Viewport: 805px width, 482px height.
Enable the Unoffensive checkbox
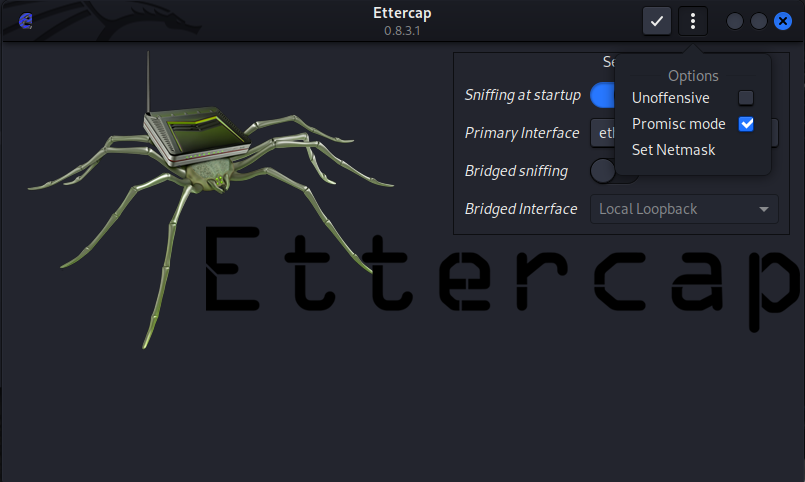click(x=745, y=98)
